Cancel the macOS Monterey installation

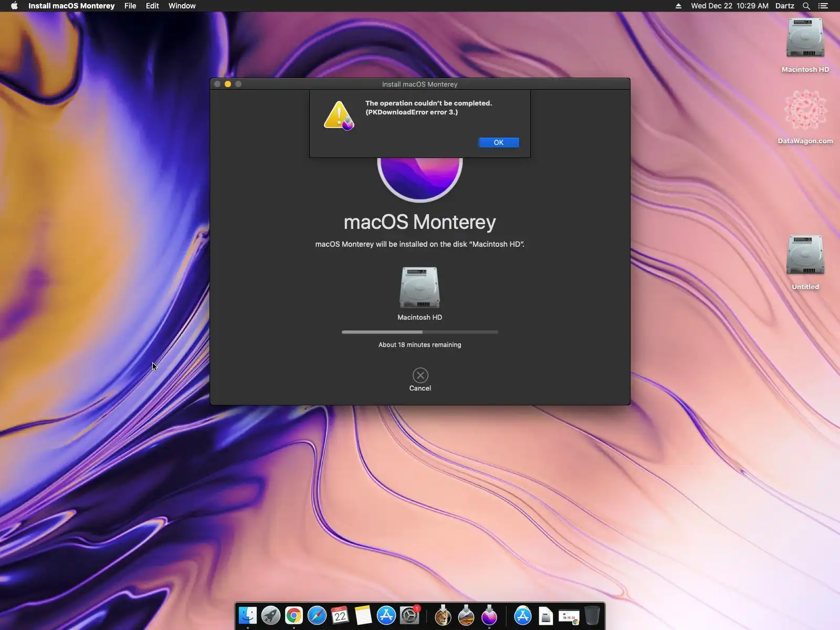point(420,380)
